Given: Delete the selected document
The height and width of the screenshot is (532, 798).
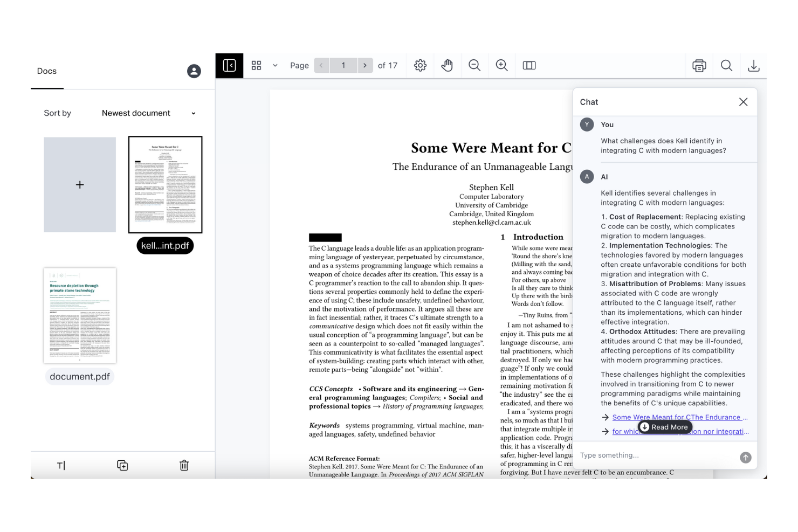Looking at the screenshot, I should coord(184,465).
